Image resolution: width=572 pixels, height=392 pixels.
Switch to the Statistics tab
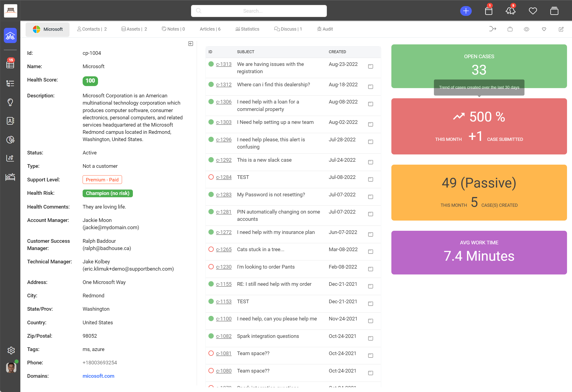(247, 29)
